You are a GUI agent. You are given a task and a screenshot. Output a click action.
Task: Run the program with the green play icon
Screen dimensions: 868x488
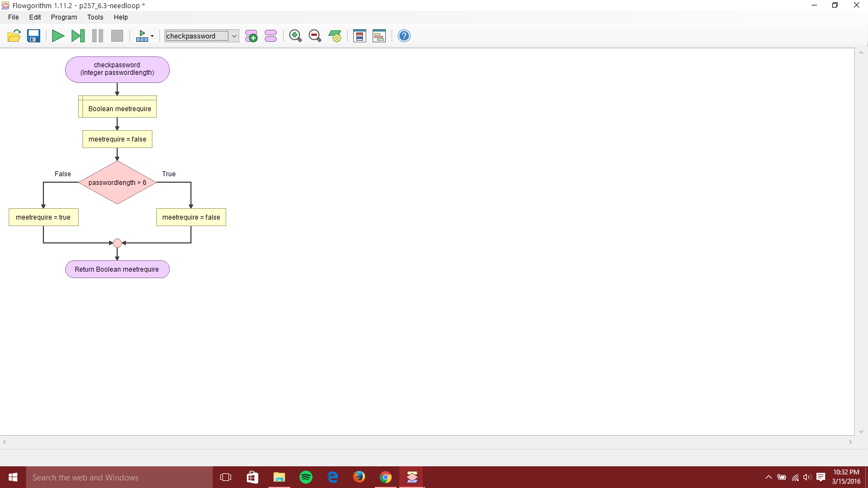pos(58,36)
